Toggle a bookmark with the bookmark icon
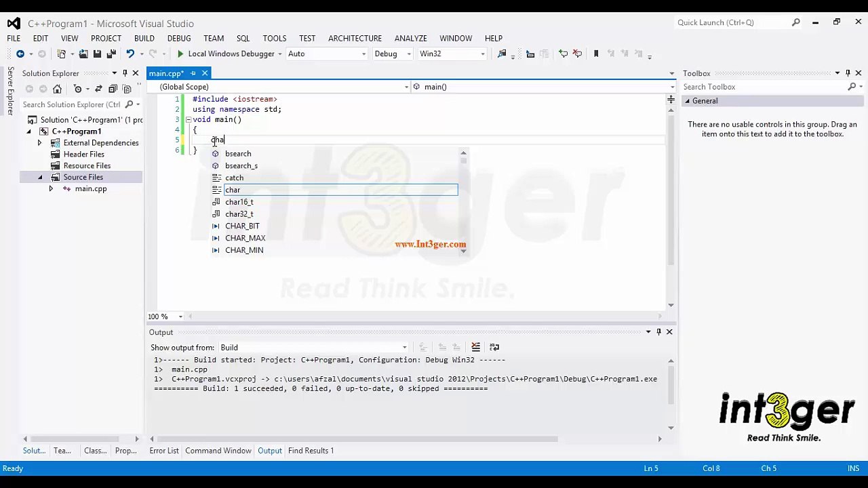 [596, 54]
